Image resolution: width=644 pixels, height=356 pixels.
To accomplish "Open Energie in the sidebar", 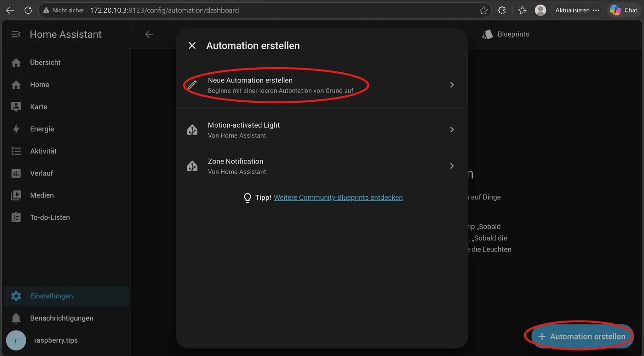I will tap(65, 129).
